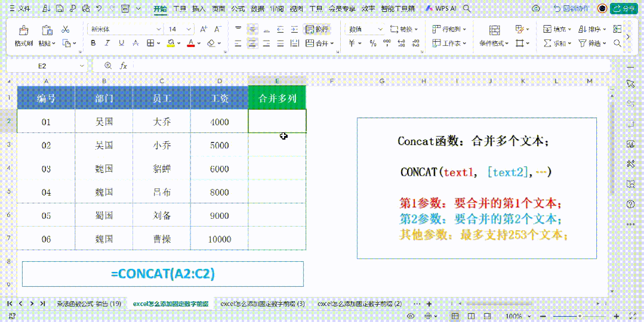This screenshot has width=644, height=322.
Task: Click the zoom slider handle in status bar
Action: point(580,316)
